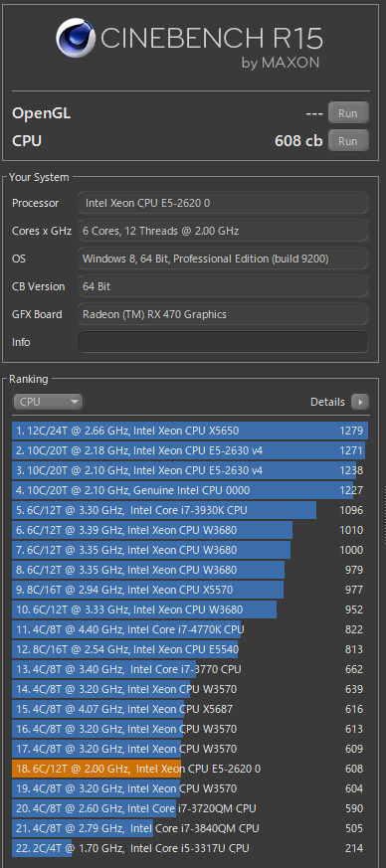
Task: Select ranking row 22 Core i5-3317U
Action: (190, 849)
